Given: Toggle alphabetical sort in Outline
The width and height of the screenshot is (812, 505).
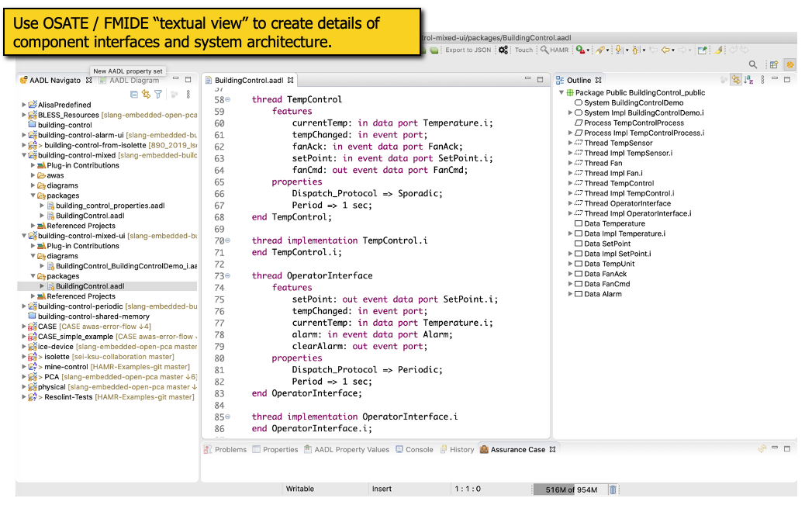Looking at the screenshot, I should [x=748, y=80].
